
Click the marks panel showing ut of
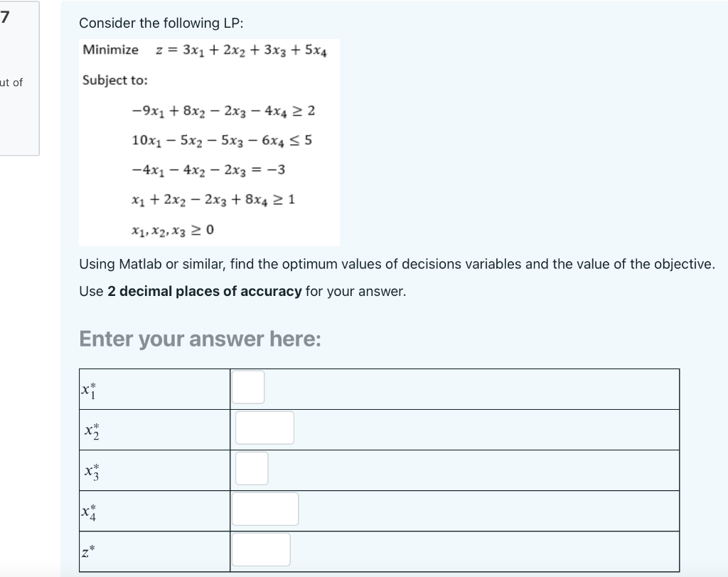click(12, 83)
